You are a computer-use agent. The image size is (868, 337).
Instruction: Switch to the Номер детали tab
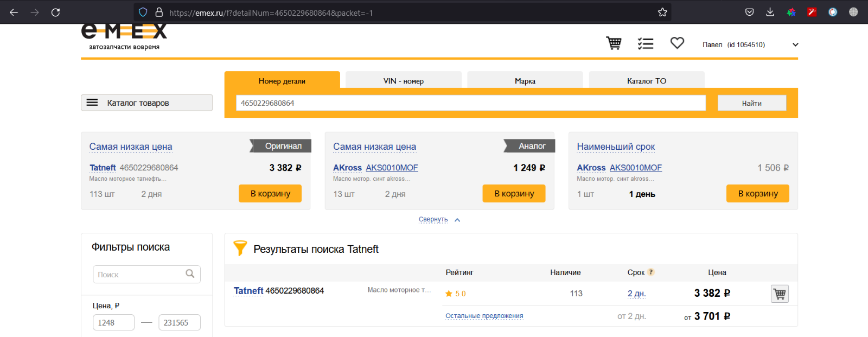[x=282, y=80]
